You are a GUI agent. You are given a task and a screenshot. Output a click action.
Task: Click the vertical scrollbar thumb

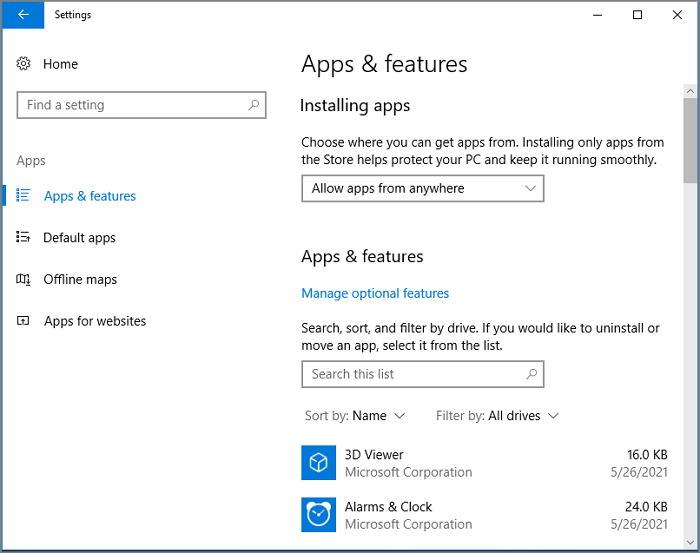690,140
